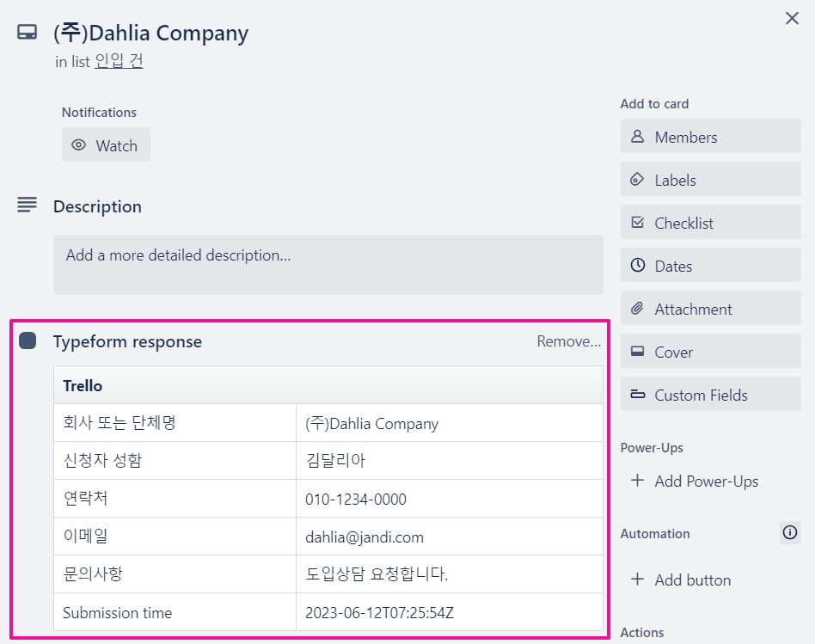Click the description text field
This screenshot has width=815, height=644.
point(328,265)
